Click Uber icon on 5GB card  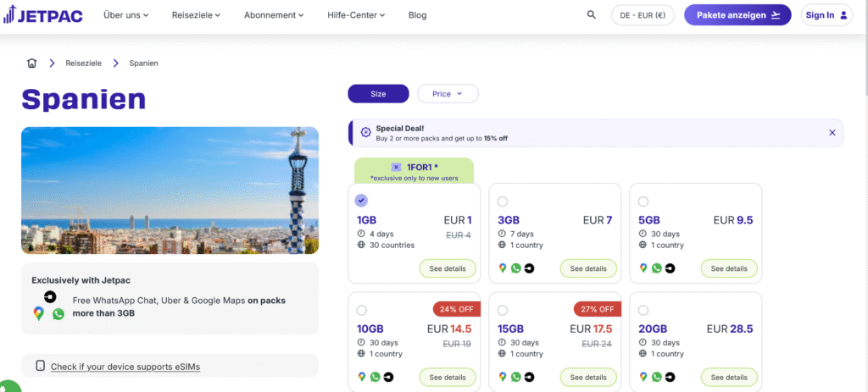(x=670, y=268)
